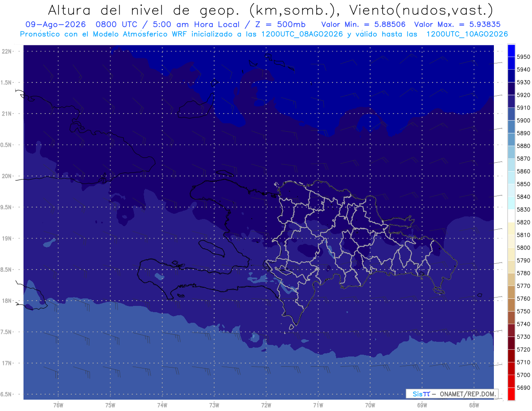The width and height of the screenshot is (532, 411).
Task: Click the '5920' color bar value
Action: pyautogui.click(x=524, y=95)
